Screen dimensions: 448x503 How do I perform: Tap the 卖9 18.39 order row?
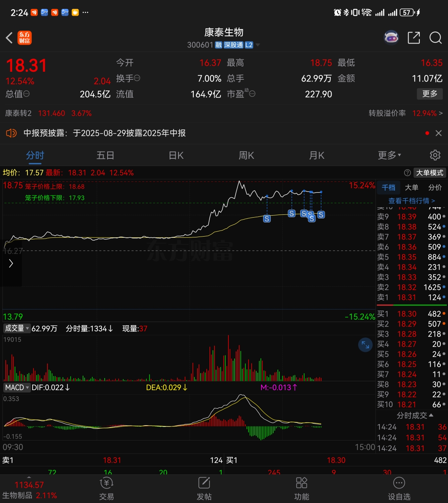click(x=411, y=217)
